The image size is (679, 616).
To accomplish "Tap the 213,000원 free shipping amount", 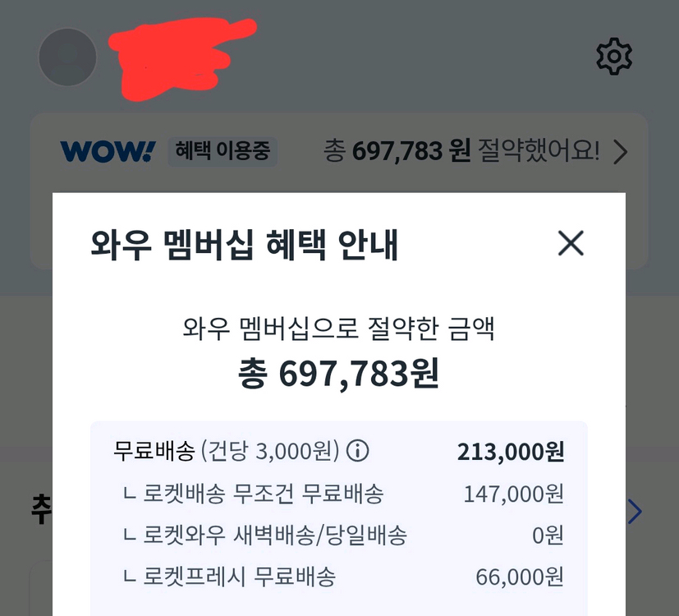I will point(511,452).
